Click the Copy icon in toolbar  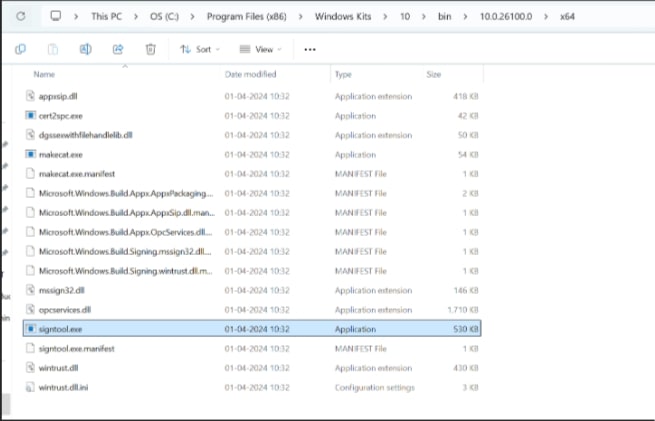click(x=20, y=49)
